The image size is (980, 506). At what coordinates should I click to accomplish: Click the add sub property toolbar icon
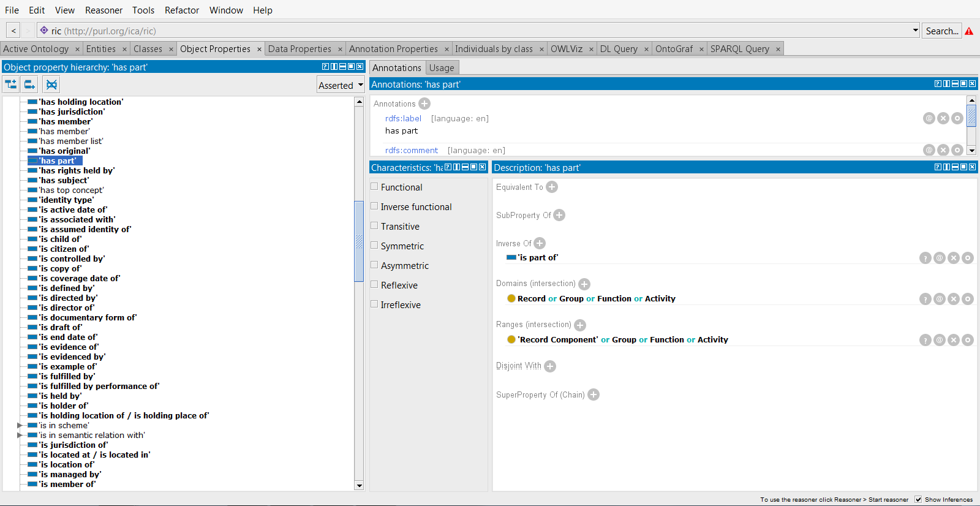pos(11,85)
